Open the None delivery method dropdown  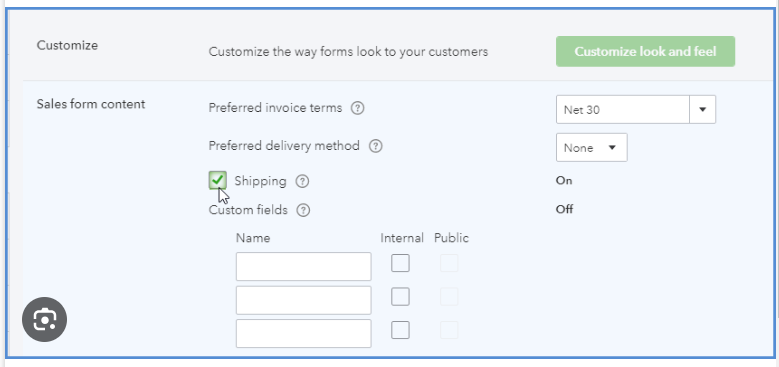coord(591,147)
